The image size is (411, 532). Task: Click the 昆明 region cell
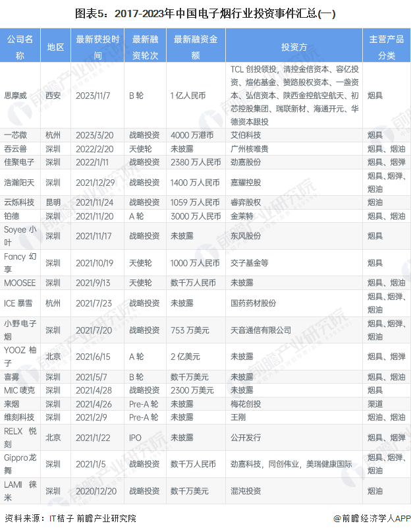(x=53, y=202)
